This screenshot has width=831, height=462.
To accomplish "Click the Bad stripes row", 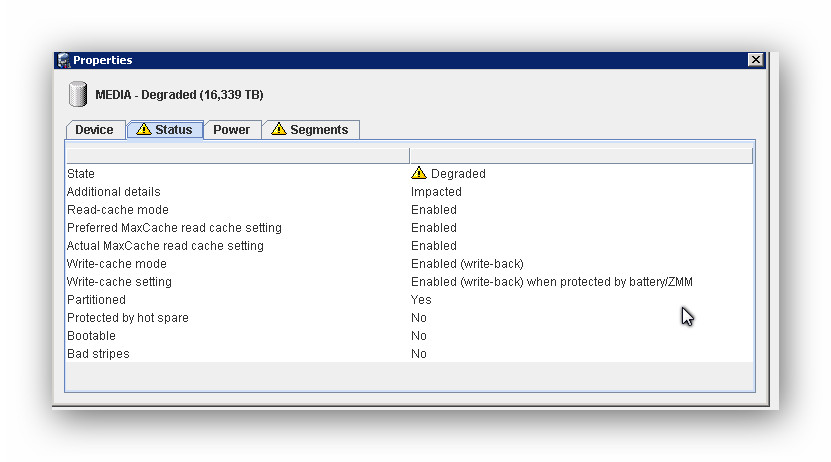I will [x=98, y=354].
